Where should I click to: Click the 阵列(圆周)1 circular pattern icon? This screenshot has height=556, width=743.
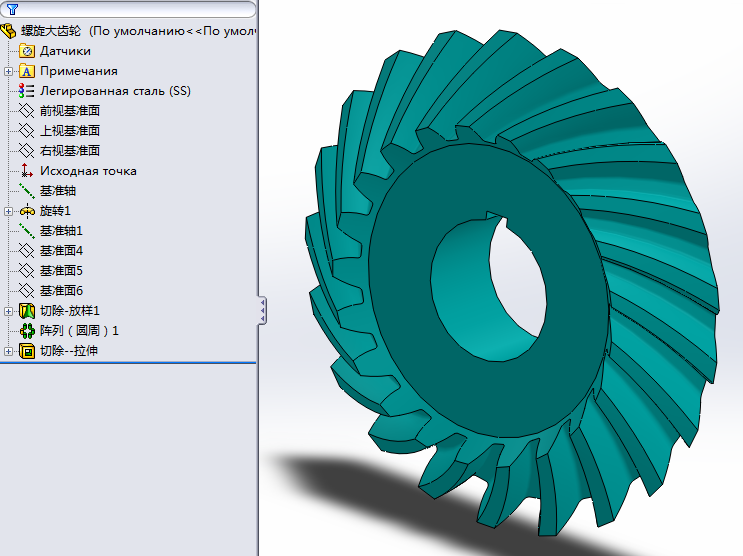pos(27,331)
